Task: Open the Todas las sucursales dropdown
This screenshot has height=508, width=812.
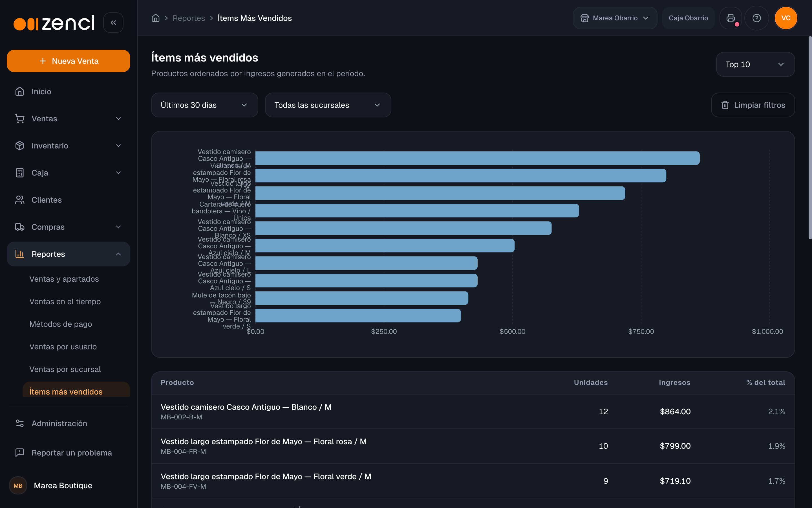Action: point(328,105)
